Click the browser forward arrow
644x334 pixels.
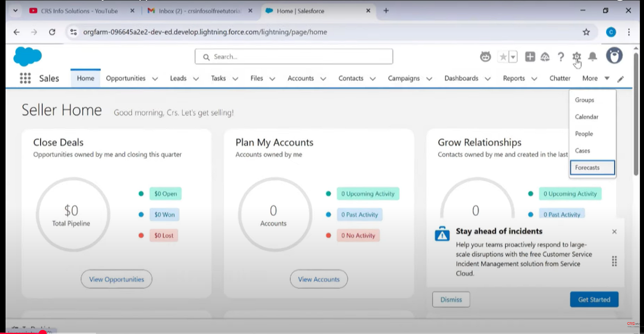click(x=34, y=32)
